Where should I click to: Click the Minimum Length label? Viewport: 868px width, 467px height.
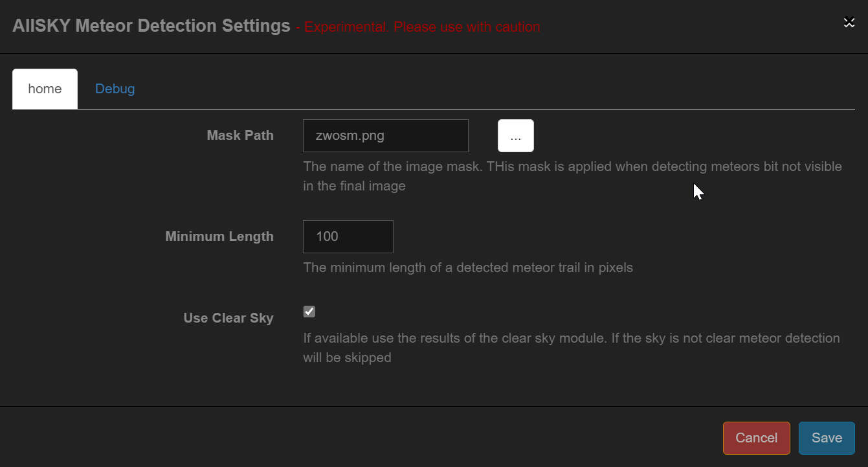tap(219, 236)
